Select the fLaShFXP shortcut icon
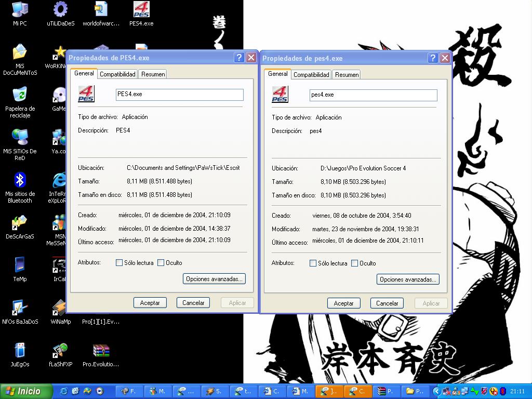 (x=60, y=354)
